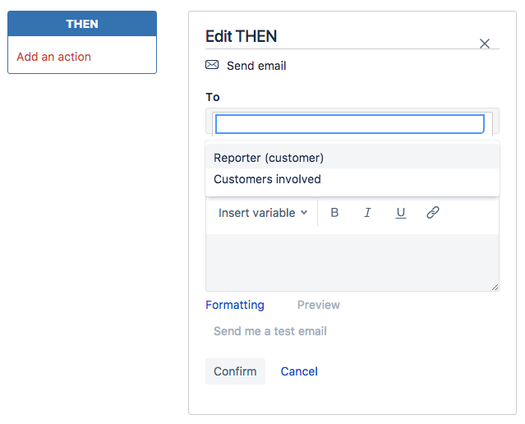Focus the To recipient input field
The width and height of the screenshot is (525, 424).
pos(350,124)
